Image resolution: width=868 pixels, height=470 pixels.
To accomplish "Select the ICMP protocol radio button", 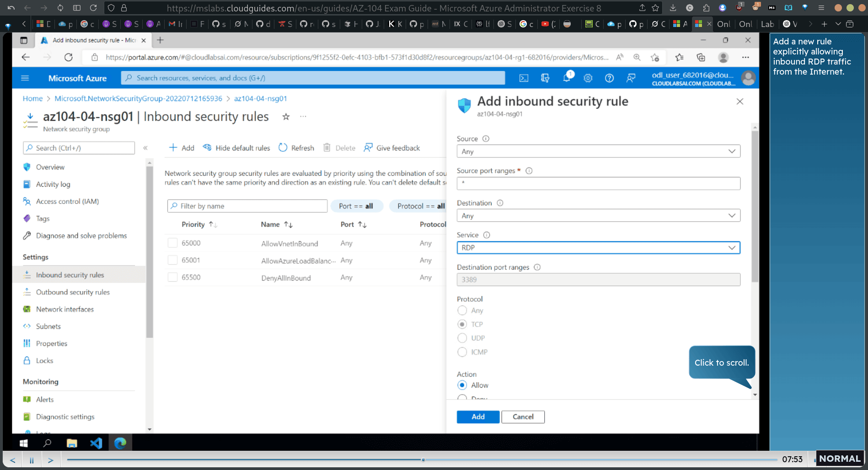I will point(462,352).
